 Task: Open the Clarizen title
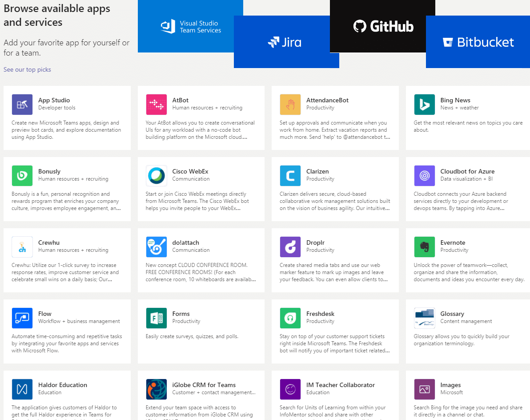[x=317, y=171]
